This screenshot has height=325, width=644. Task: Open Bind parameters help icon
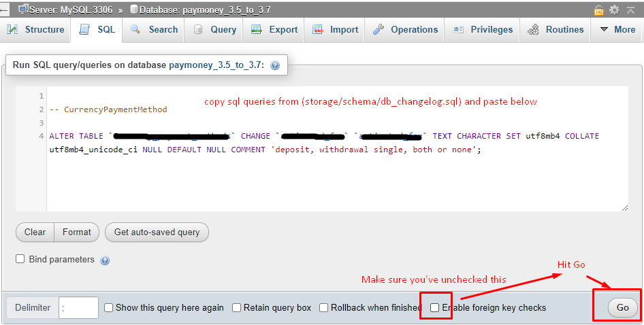click(x=105, y=260)
